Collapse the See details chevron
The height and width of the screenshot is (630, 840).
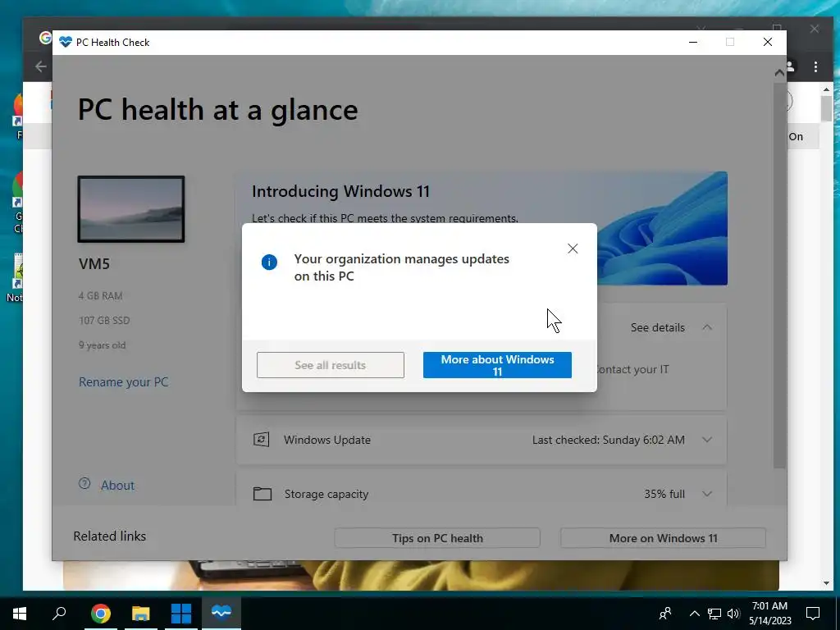coord(707,326)
